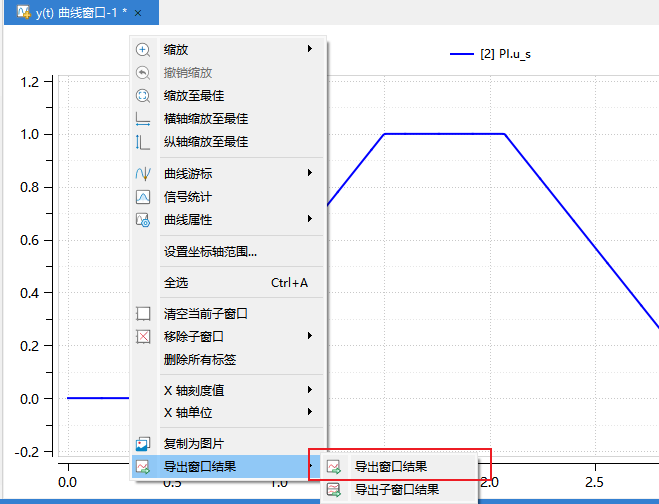The width and height of the screenshot is (659, 504).
Task: Open 移除子窗口 submenu entry
Action: (229, 336)
